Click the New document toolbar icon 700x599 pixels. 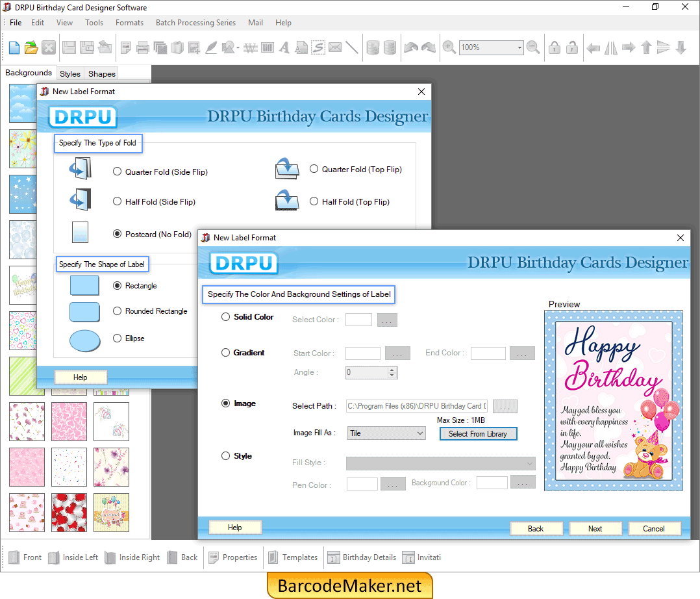(x=14, y=47)
